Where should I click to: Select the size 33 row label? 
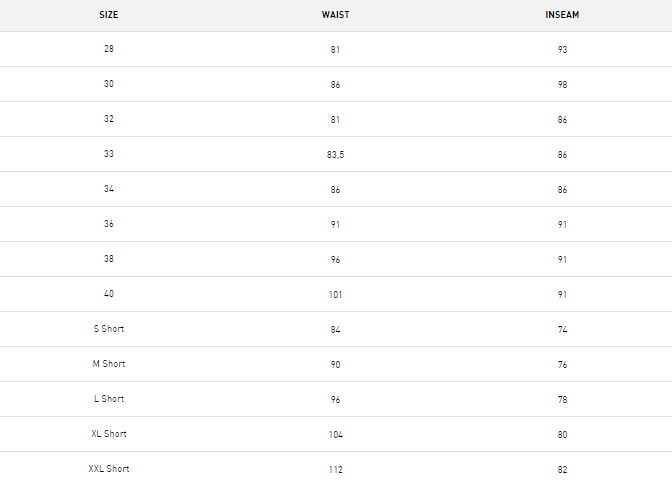[x=108, y=154]
